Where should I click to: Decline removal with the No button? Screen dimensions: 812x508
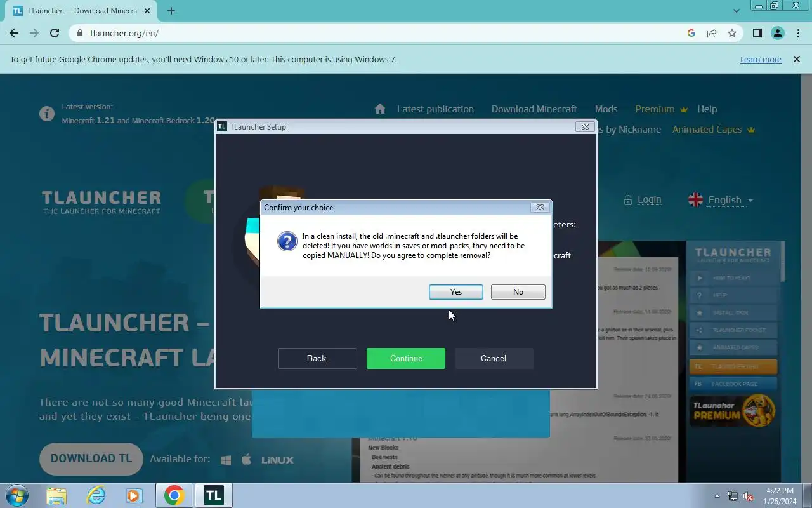pyautogui.click(x=518, y=292)
